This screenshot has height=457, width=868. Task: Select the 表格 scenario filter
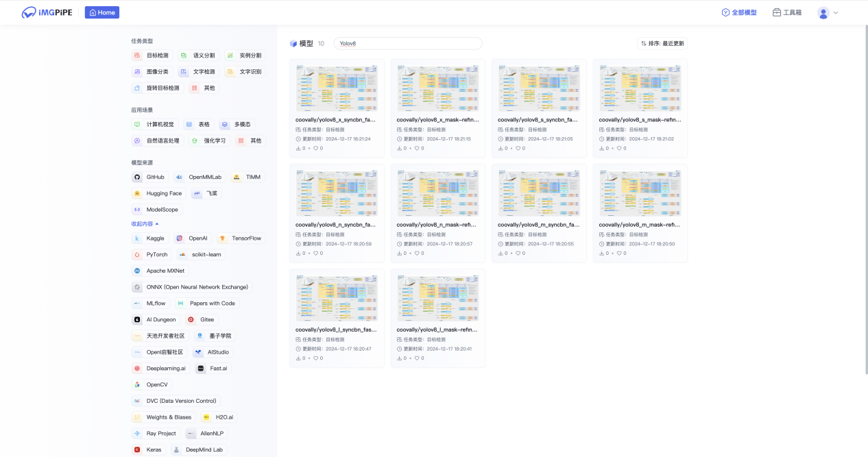(198, 125)
